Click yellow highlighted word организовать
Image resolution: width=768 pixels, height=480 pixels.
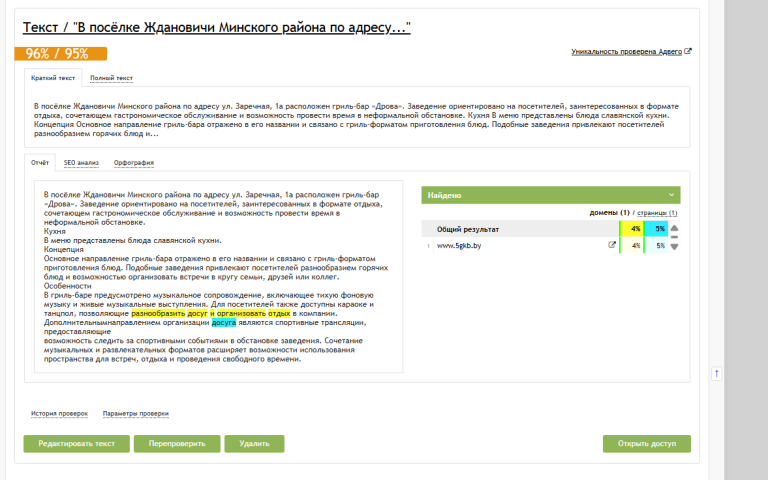point(241,313)
